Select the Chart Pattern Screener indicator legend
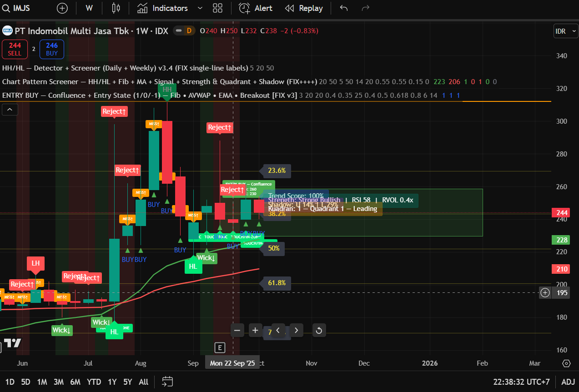Image resolution: width=579 pixels, height=392 pixels. (x=160, y=81)
